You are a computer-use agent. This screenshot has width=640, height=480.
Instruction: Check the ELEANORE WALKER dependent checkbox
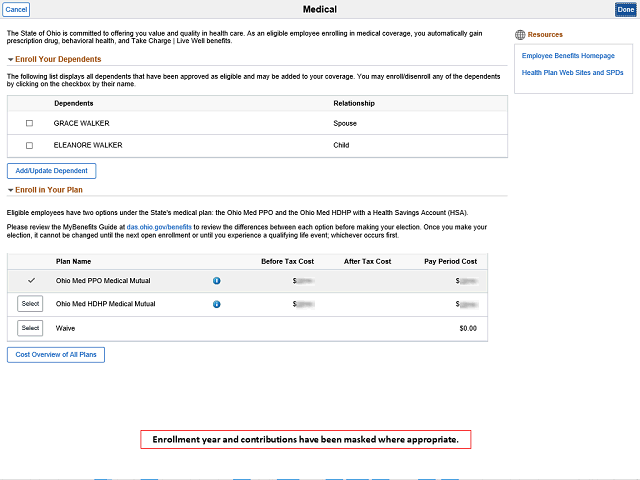29,145
